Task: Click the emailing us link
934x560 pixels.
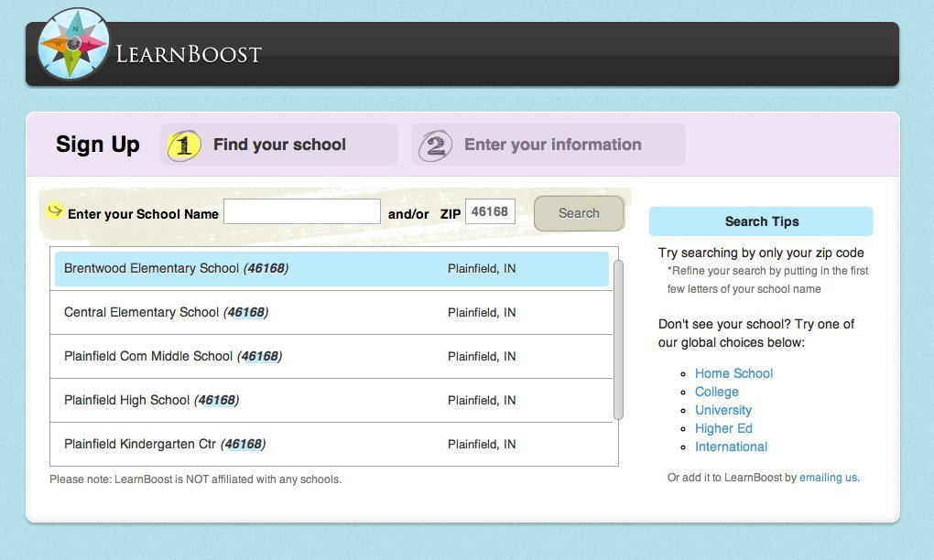Action: [829, 478]
